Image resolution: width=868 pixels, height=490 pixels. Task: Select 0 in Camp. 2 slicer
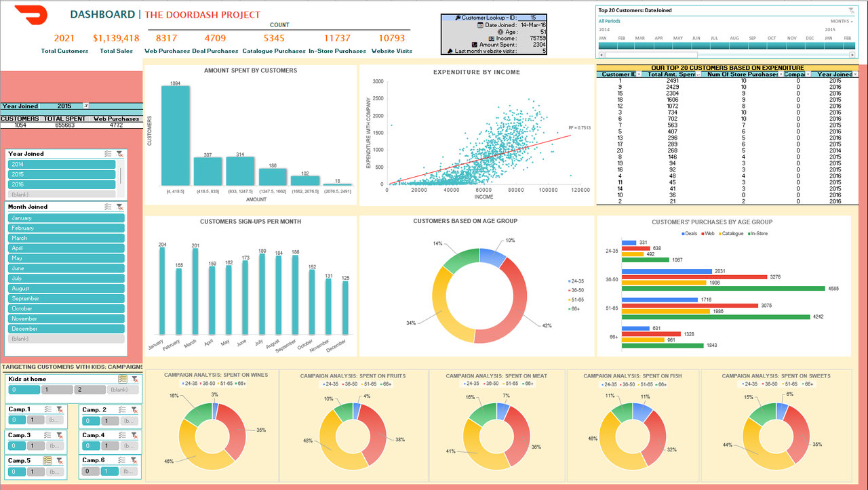point(90,421)
